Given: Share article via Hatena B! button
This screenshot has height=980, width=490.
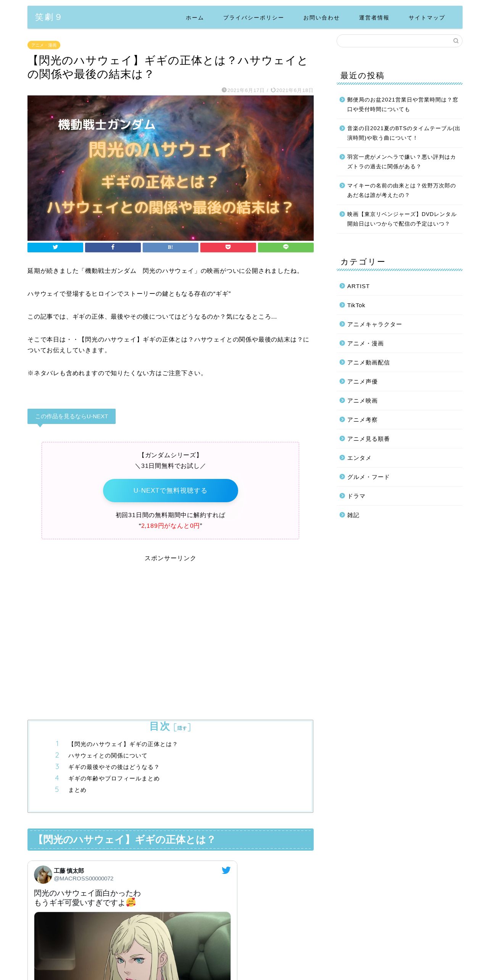Looking at the screenshot, I should 171,247.
